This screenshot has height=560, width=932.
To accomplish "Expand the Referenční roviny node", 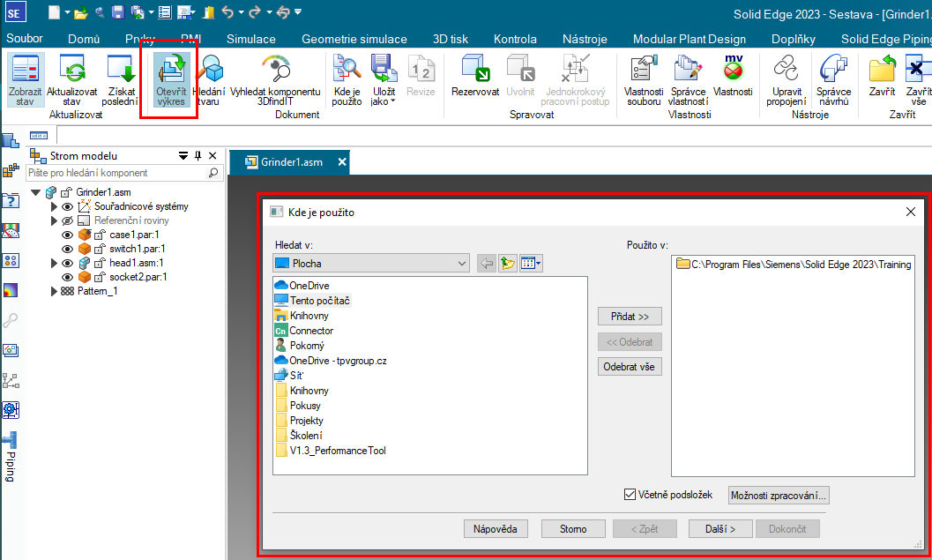I will click(x=54, y=221).
